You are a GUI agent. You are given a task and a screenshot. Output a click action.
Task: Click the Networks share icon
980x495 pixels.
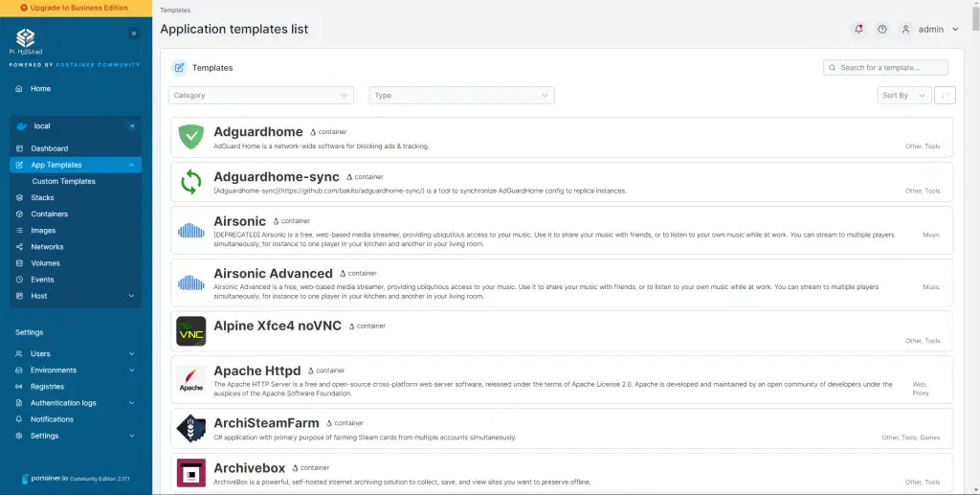(x=19, y=247)
